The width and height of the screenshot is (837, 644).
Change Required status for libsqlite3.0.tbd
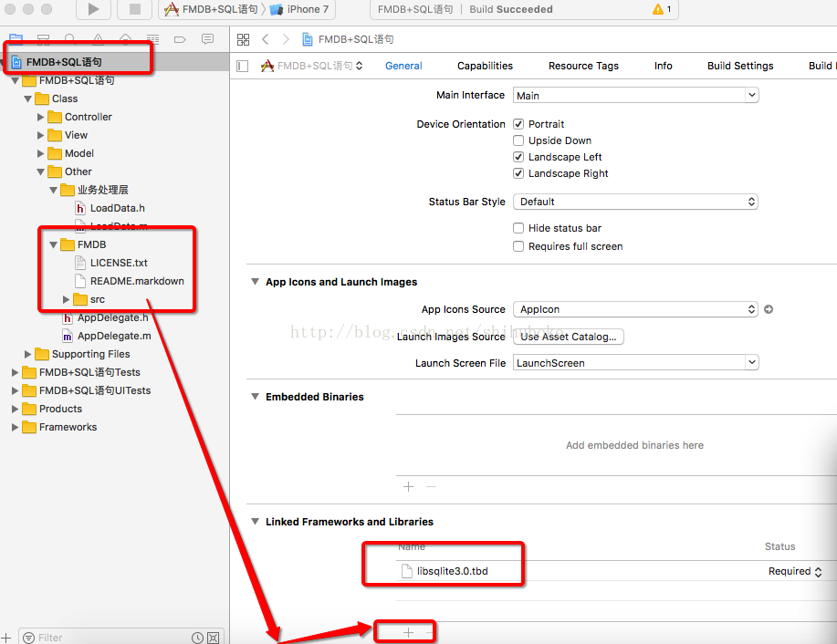click(x=795, y=571)
